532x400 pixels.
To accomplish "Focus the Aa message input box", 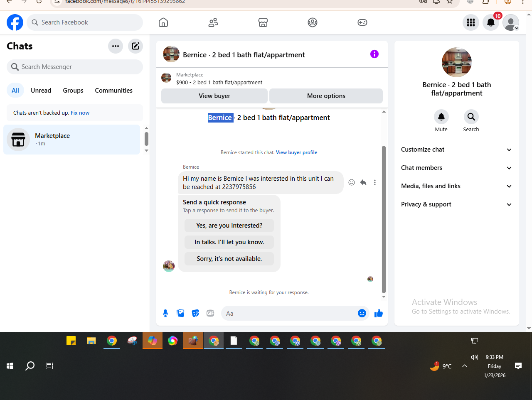I will 289,313.
